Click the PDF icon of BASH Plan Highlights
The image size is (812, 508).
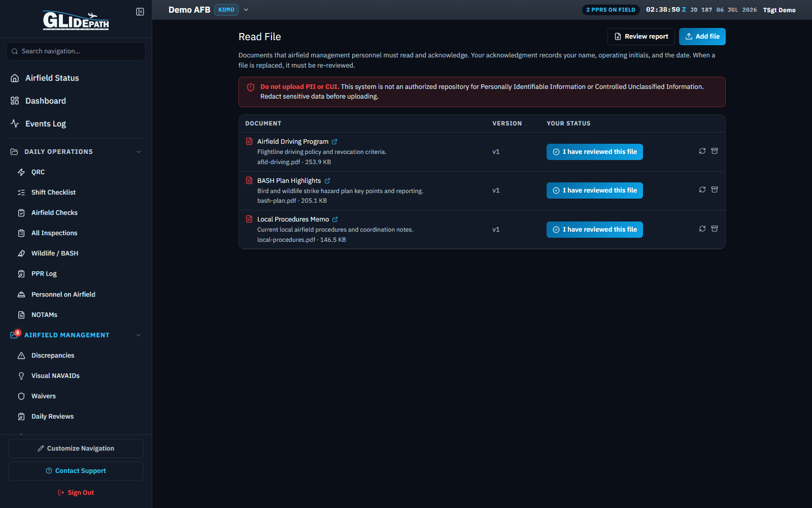(249, 180)
